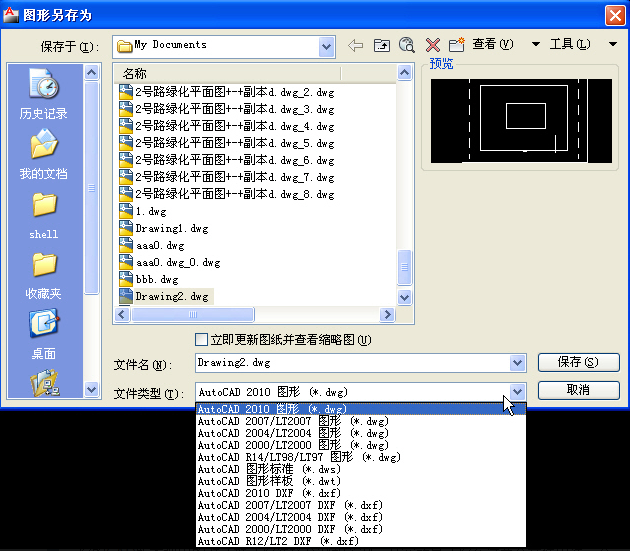Open the 桌面 desktop shortcut
Screen dimensions: 630x551
(x=44, y=334)
